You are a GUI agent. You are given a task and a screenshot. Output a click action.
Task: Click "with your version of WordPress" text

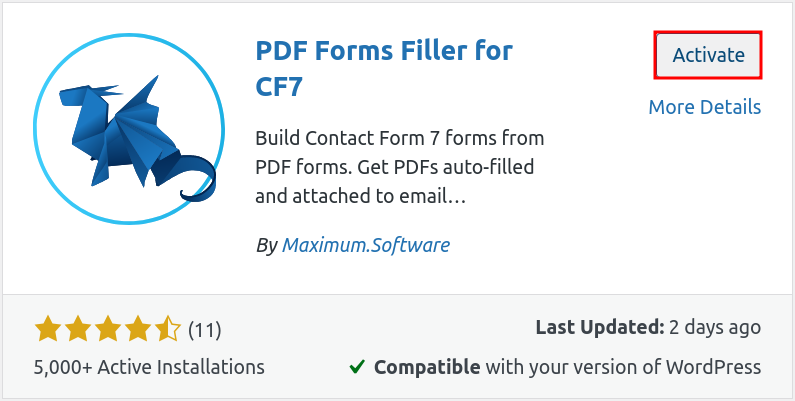(623, 367)
